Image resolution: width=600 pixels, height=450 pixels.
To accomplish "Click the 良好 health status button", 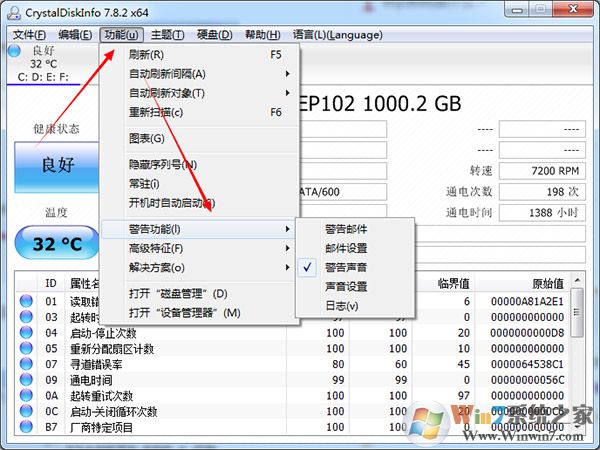I will click(57, 167).
